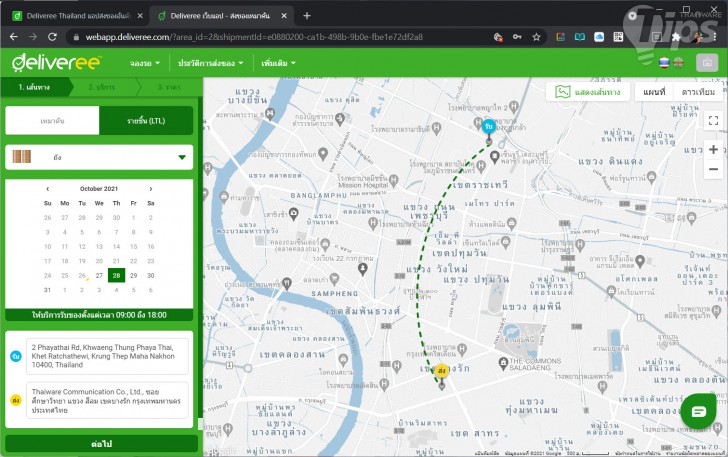
Task: Open the colorful square extension icon
Action: [x=560, y=37]
